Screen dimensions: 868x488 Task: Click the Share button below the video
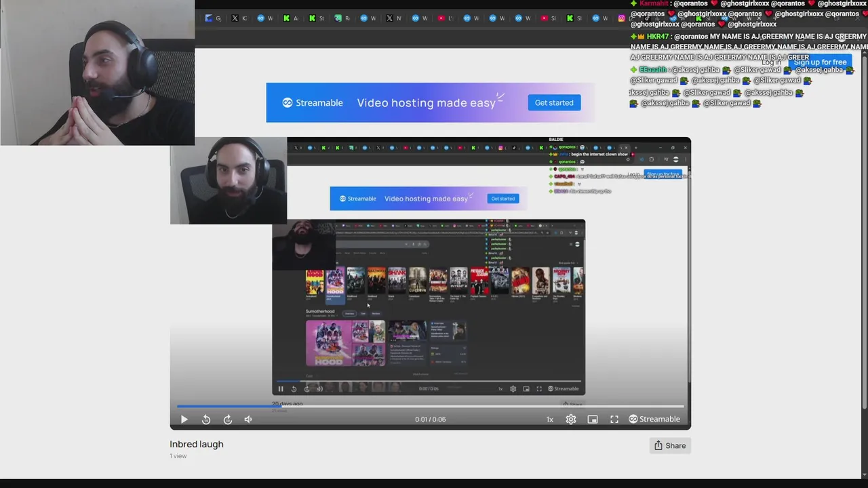[x=670, y=445]
